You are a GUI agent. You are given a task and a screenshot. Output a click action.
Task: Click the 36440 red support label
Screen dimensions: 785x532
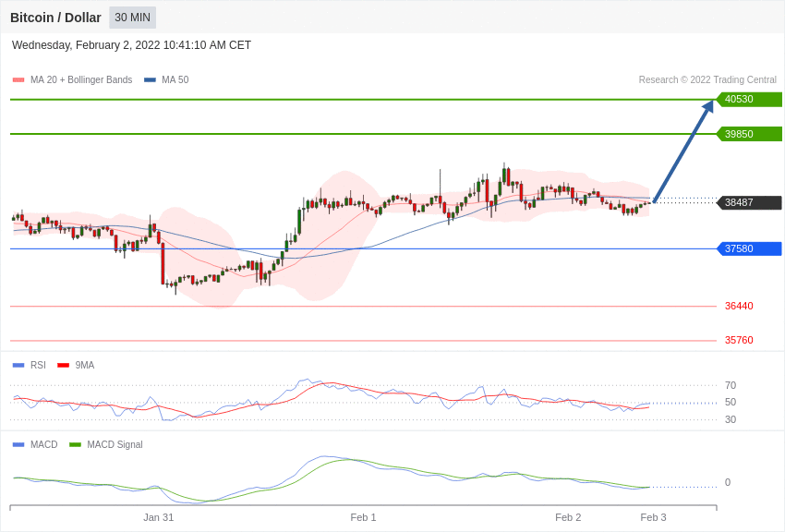click(x=739, y=306)
